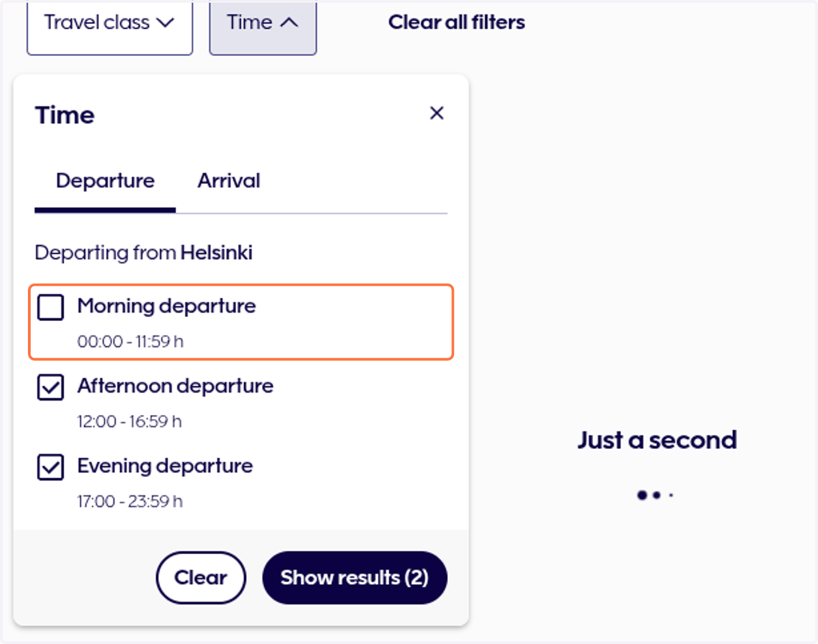The width and height of the screenshot is (818, 644).
Task: Uncheck the Evening departure checkbox
Action: (50, 468)
